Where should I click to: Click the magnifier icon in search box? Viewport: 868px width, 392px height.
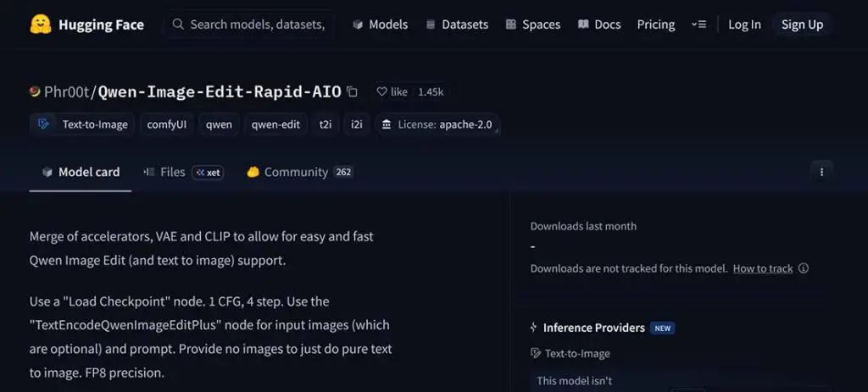point(178,25)
